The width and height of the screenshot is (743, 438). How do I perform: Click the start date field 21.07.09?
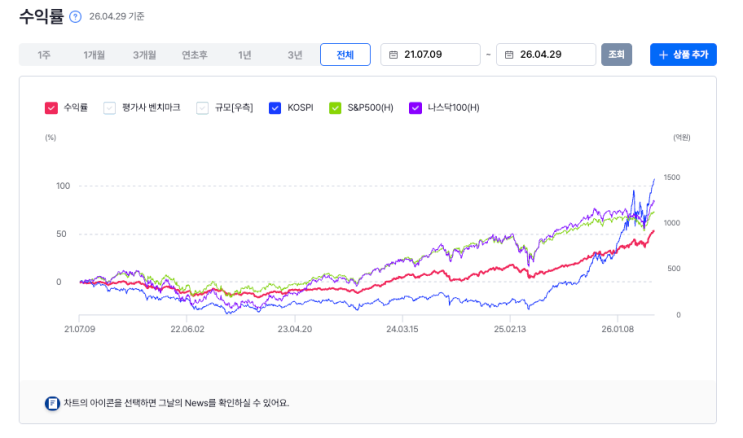coord(430,55)
